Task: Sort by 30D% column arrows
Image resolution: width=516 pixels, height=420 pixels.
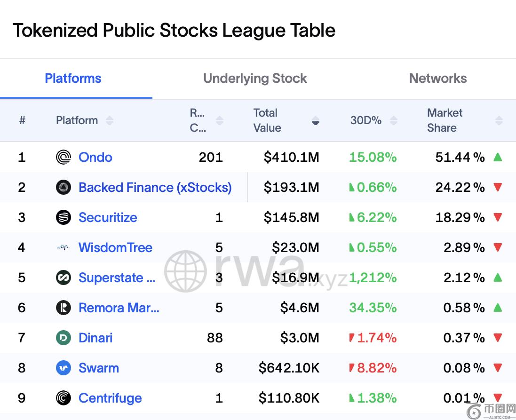Action: (x=394, y=120)
